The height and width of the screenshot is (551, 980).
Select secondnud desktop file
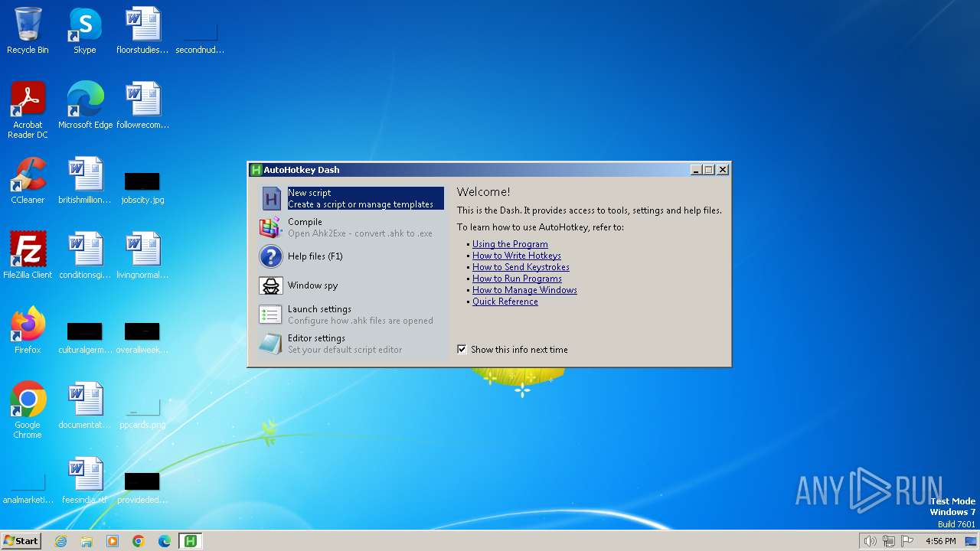200,32
